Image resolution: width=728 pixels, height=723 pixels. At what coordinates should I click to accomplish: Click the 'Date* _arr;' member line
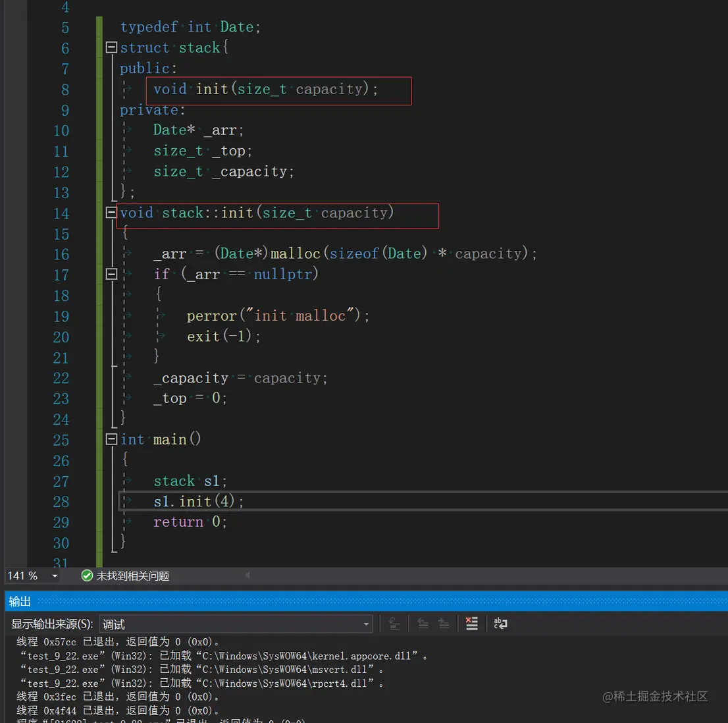[x=198, y=130]
